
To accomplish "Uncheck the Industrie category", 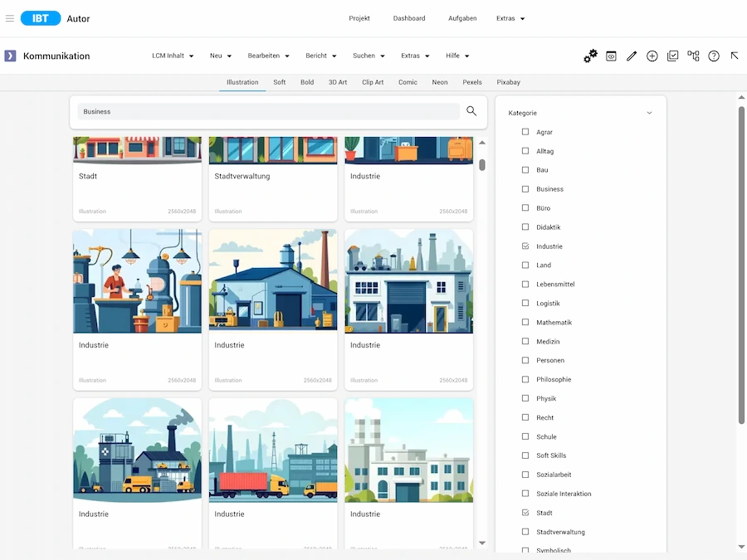I will (x=525, y=246).
